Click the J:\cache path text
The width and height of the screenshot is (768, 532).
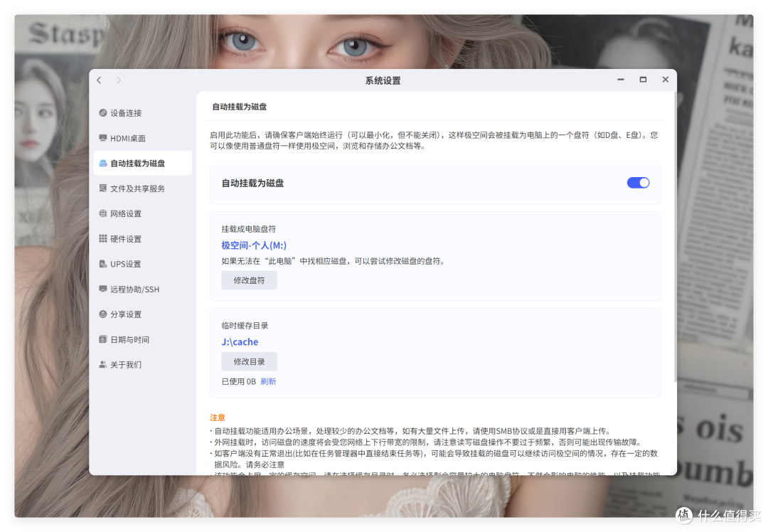(x=240, y=342)
